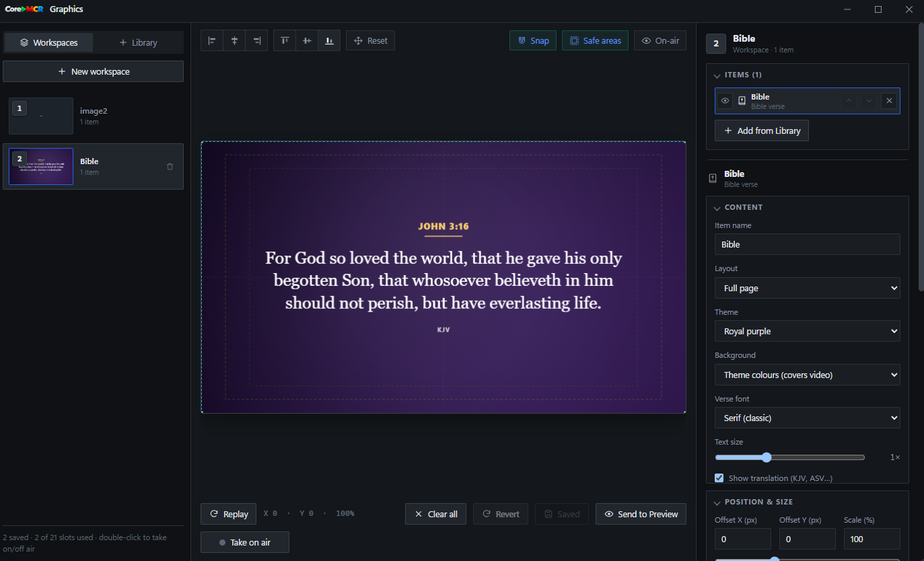Click the Bible workspace thumbnail

click(x=41, y=166)
